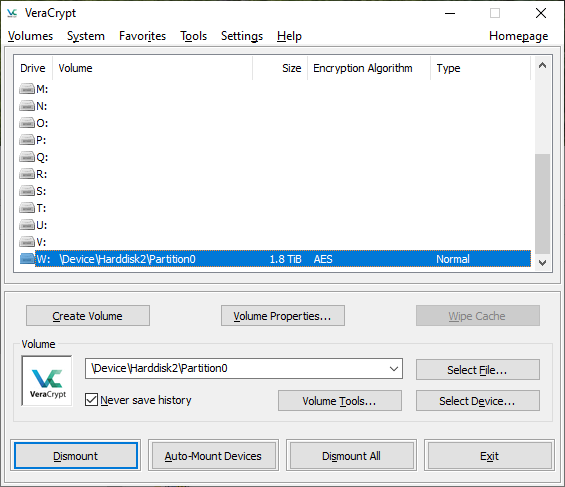The height and width of the screenshot is (487, 565).
Task: Click the mounted W: drive icon
Action: coord(27,259)
